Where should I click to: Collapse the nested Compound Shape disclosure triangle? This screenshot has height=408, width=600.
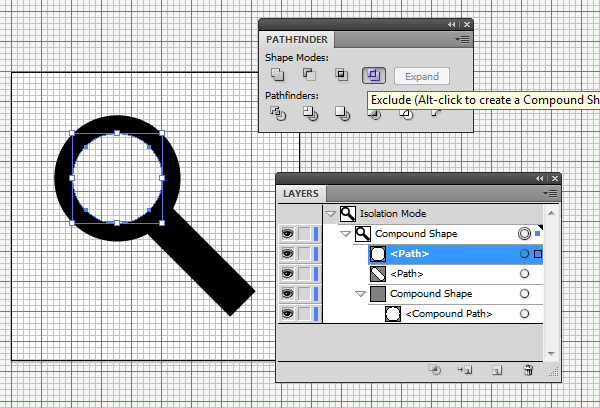360,294
